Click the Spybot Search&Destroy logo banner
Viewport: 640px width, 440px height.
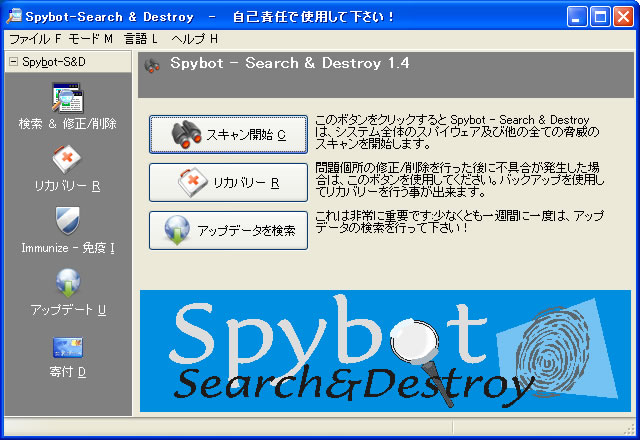click(x=385, y=351)
